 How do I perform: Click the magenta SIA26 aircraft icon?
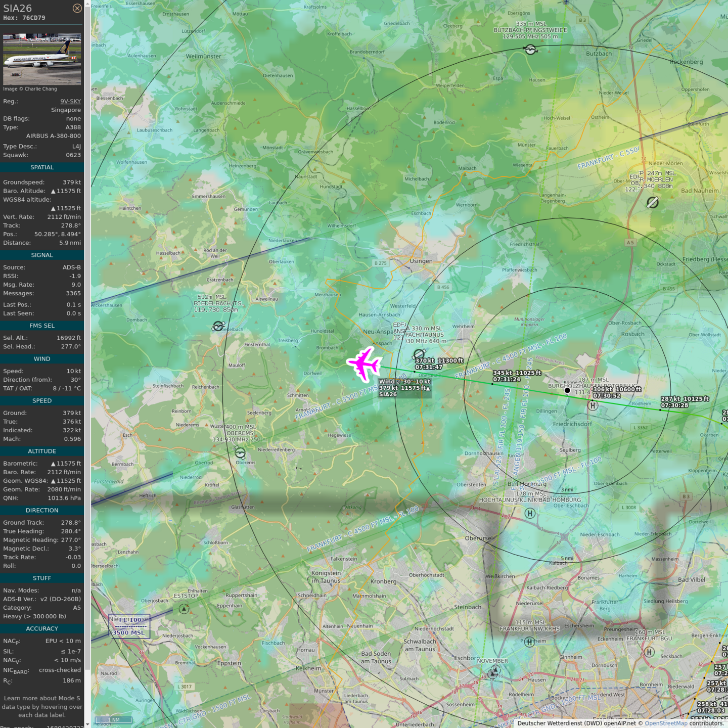click(364, 363)
